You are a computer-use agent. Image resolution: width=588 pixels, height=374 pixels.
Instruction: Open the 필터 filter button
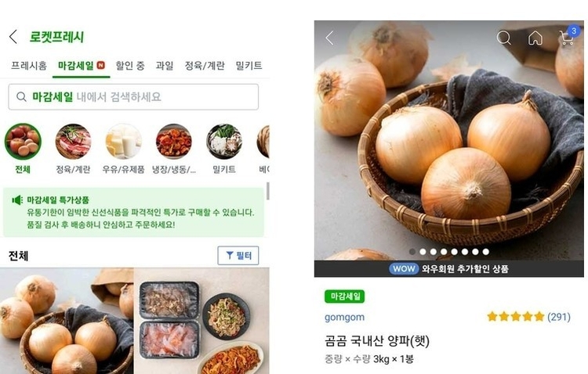[x=238, y=256]
